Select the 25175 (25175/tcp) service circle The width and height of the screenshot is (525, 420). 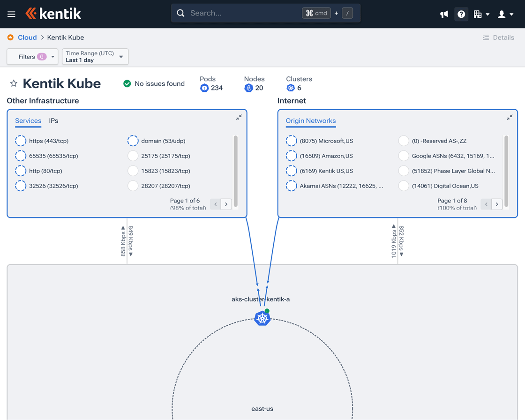click(133, 156)
